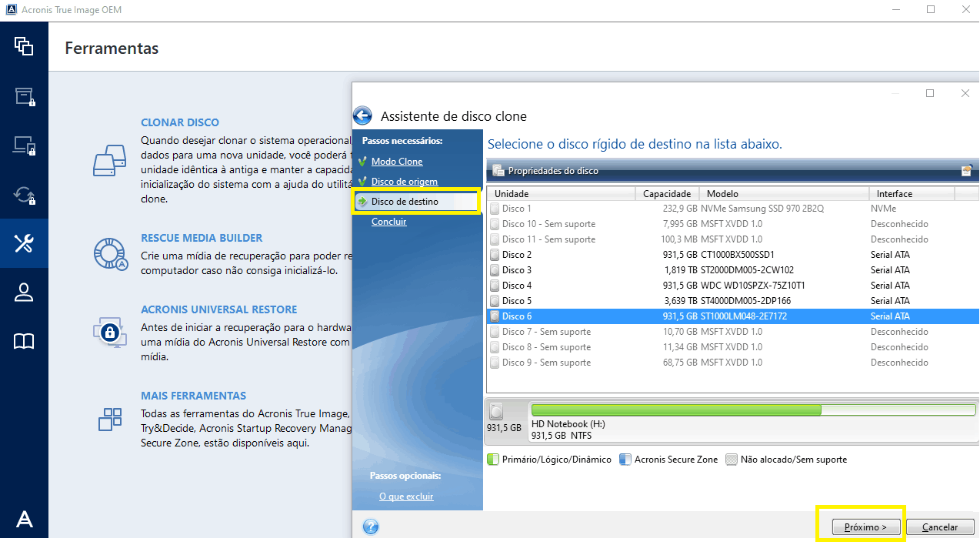Viewport: 980px width, 545px height.
Task: Open RESCUE MEDIA BUILDER heading
Action: 202,238
